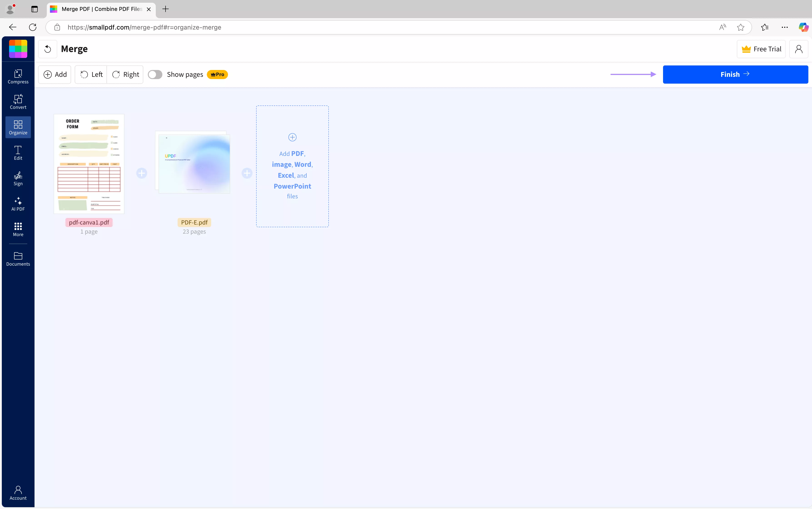Click the undo arrow next to Merge
Viewport: 812px width, 509px height.
47,49
